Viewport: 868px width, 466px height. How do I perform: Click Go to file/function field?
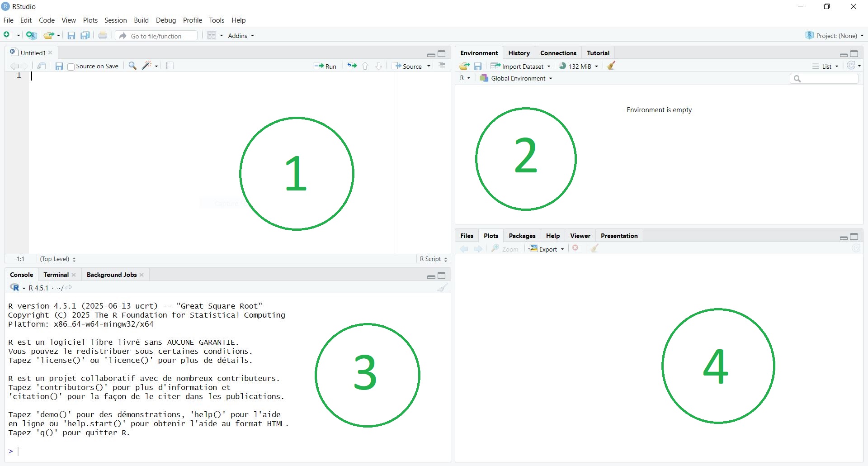(157, 36)
